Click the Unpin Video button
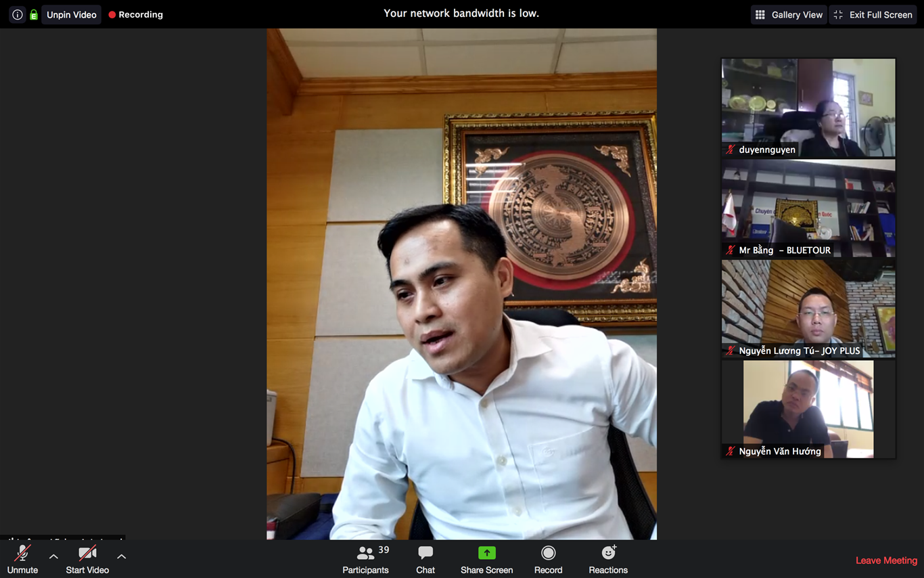This screenshot has width=924, height=578. click(x=71, y=14)
